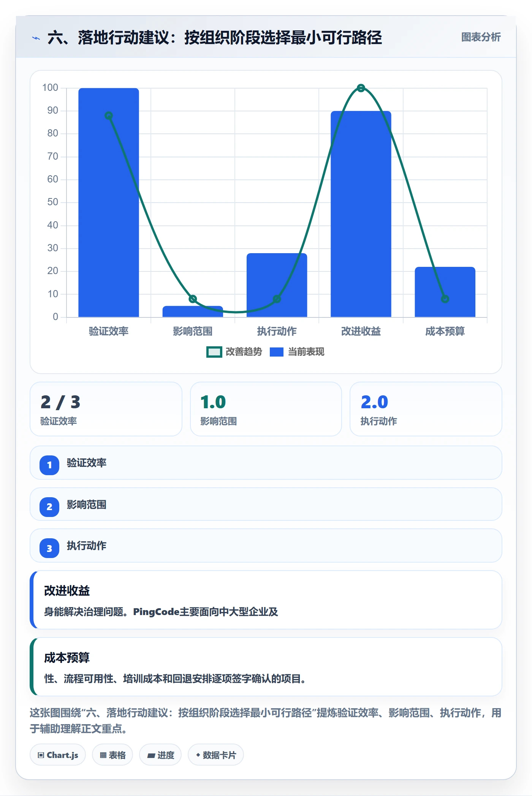532x796 pixels.
Task: Click the 2 / 3 验证效率 stat card
Action: [106, 409]
